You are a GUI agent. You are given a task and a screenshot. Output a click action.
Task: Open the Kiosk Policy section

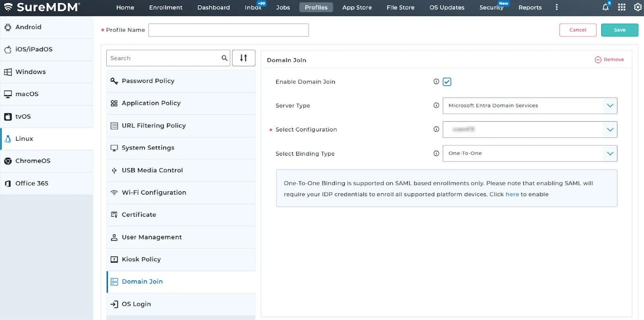[181, 259]
